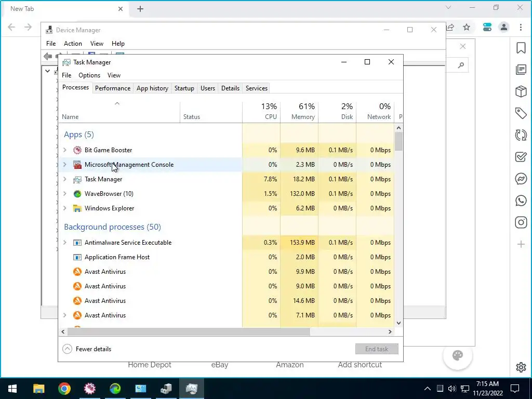
Task: Open browser sidebar settings gear
Action: [521, 367]
